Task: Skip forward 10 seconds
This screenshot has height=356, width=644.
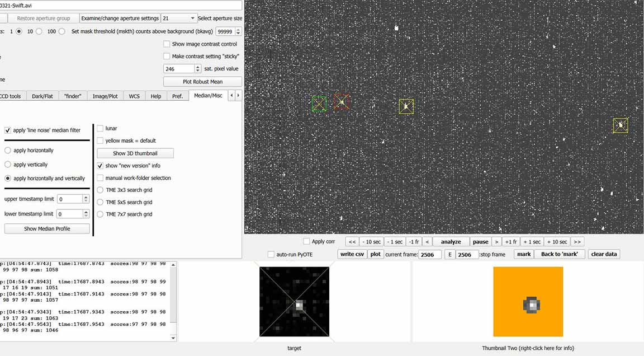Action: click(557, 242)
